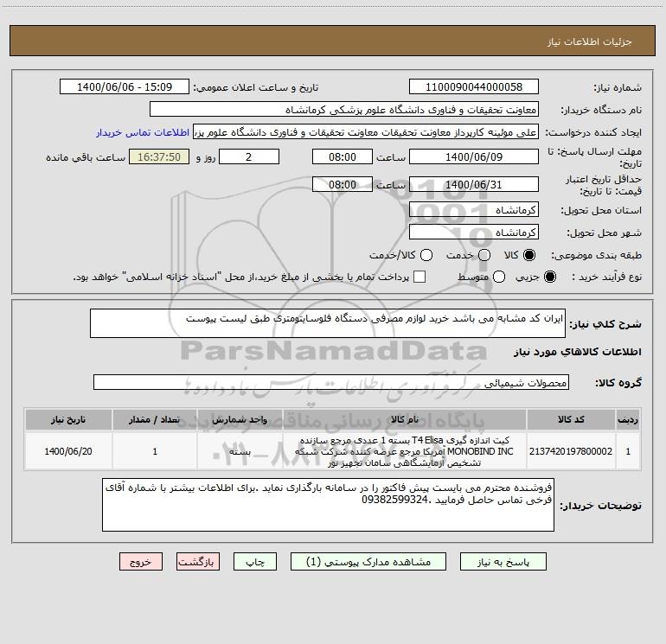Click the نام کالا column header
Screen dimensions: 666x644
[x=405, y=419]
